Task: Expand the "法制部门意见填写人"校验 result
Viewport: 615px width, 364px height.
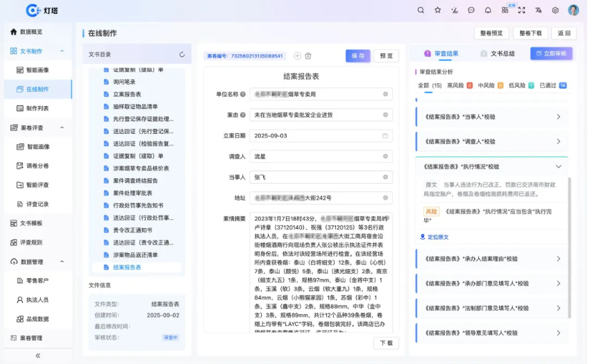Action: tap(492, 308)
